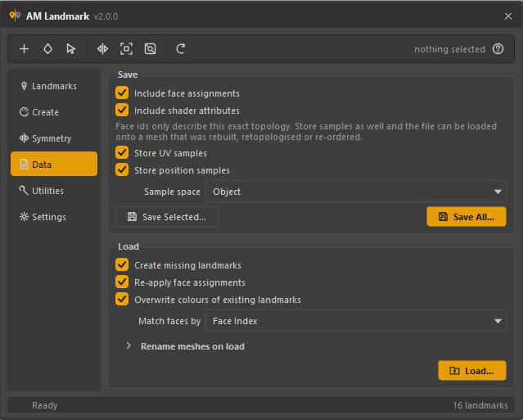Screen dimensions: 523x420
Task: Click the floppy disk icon in Save All
Action: pyautogui.click(x=443, y=217)
